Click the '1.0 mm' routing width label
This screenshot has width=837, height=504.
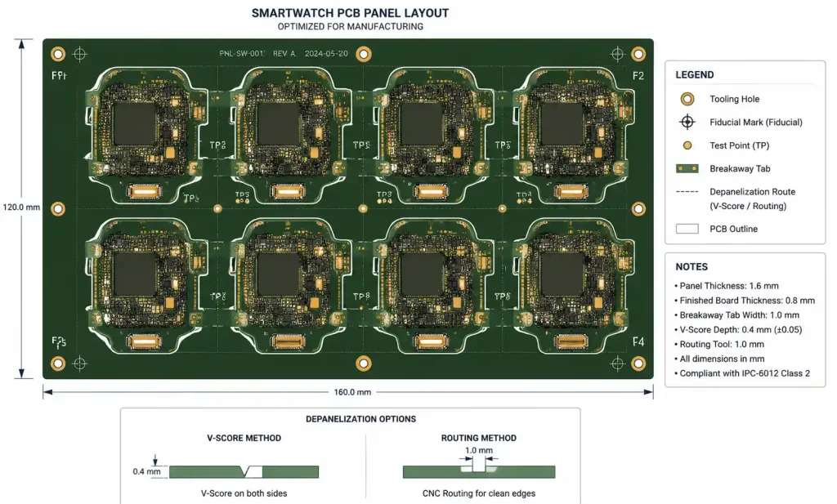click(479, 451)
